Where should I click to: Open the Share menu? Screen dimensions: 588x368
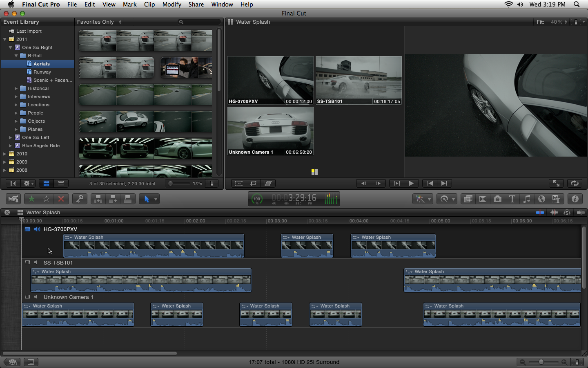pyautogui.click(x=196, y=4)
